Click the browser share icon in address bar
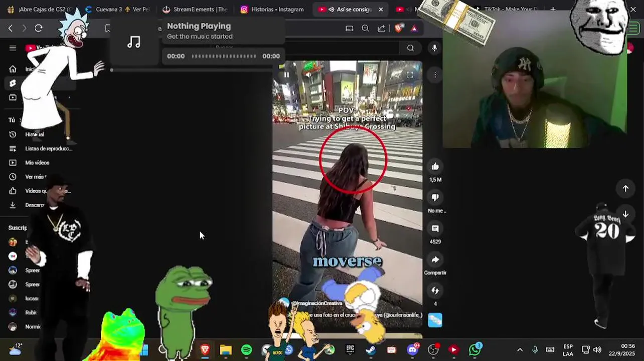Viewport: 644px width, 361px height. pos(381,29)
